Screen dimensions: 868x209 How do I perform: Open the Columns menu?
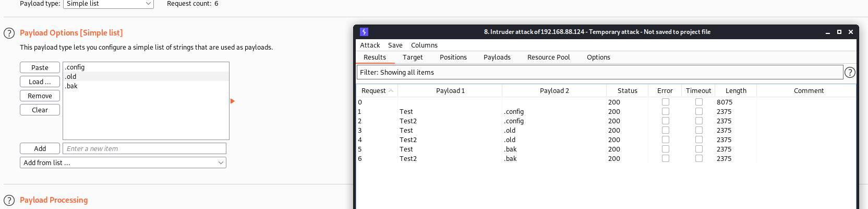click(424, 45)
